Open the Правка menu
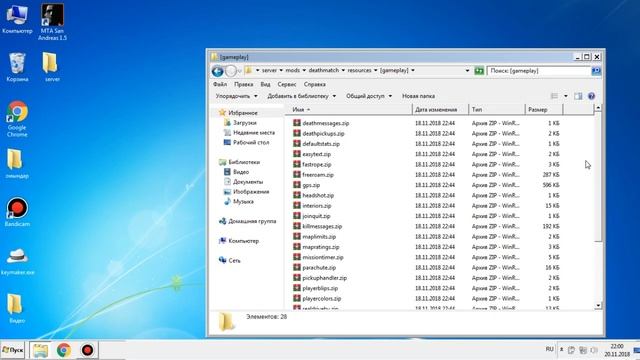This screenshot has width=640, height=360. [x=243, y=84]
